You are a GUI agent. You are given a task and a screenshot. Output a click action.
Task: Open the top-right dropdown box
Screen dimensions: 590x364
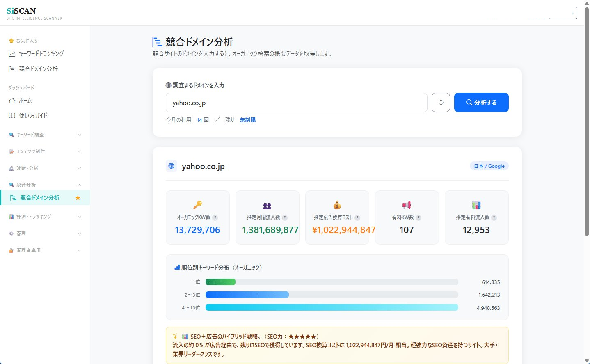[563, 13]
